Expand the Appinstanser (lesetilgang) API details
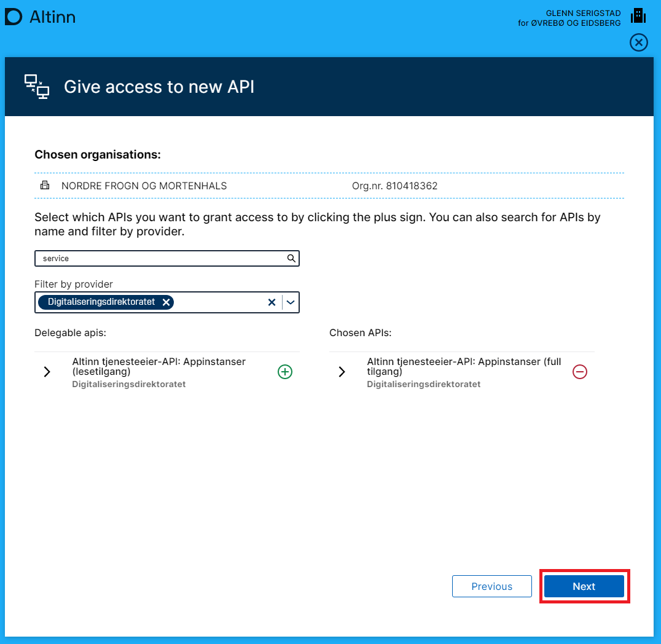 (47, 372)
